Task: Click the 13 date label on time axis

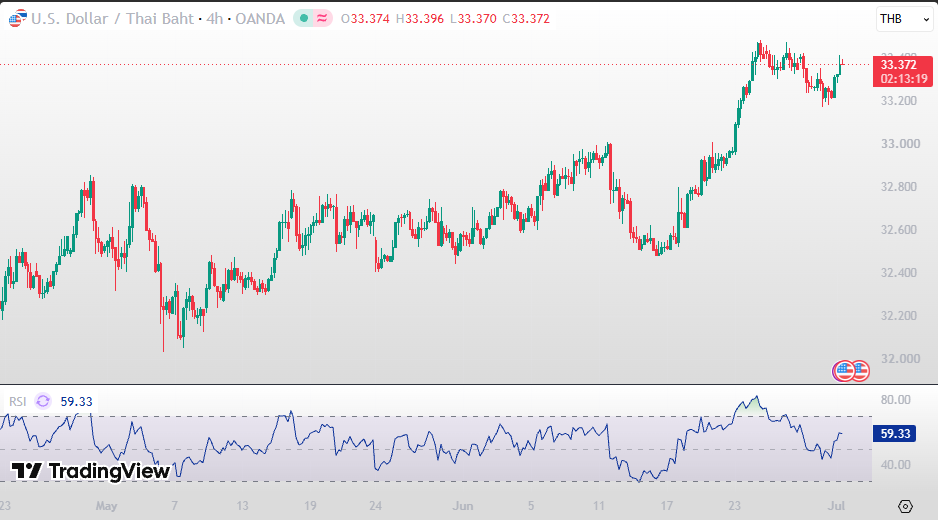Action: 242,506
